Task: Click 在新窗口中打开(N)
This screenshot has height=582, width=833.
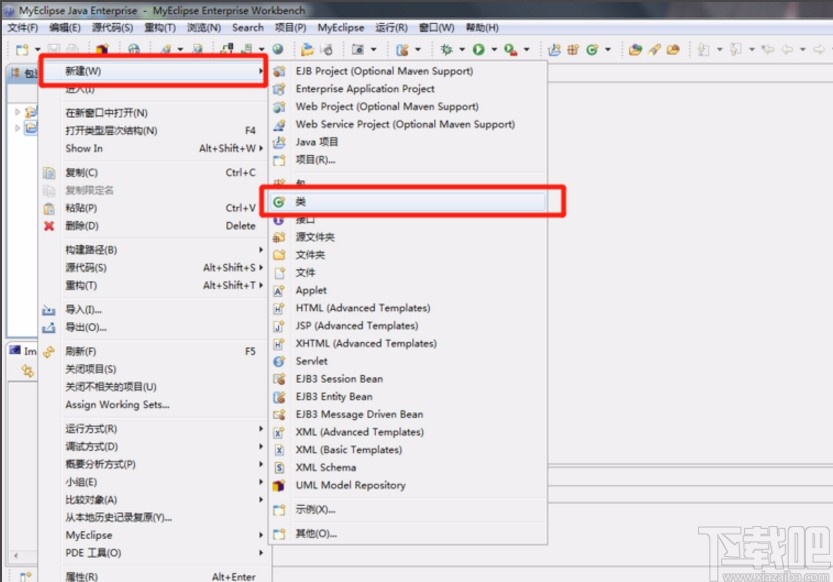Action: pyautogui.click(x=153, y=113)
